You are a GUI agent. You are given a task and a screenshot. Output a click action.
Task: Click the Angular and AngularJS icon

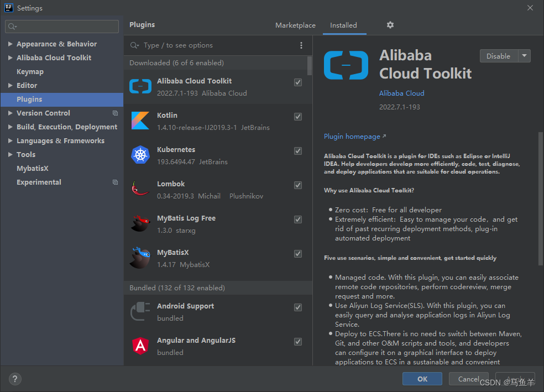(x=140, y=346)
